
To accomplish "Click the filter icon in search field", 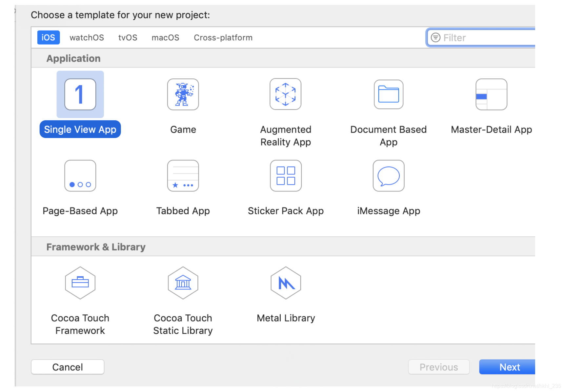I will pyautogui.click(x=435, y=38).
